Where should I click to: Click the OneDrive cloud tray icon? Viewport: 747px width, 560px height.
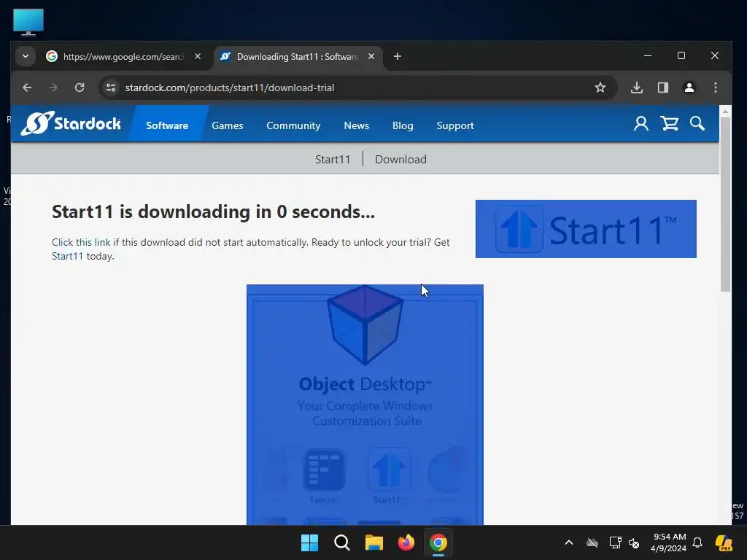tap(592, 542)
